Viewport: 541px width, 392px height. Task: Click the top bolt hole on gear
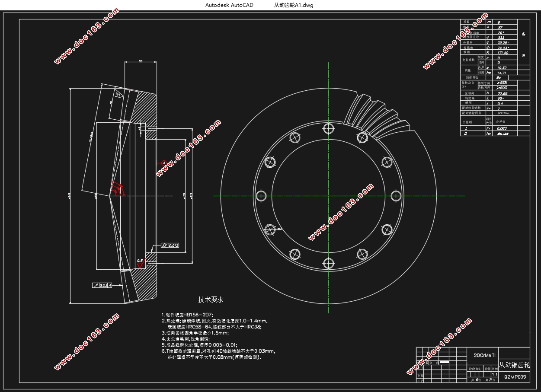coord(328,128)
